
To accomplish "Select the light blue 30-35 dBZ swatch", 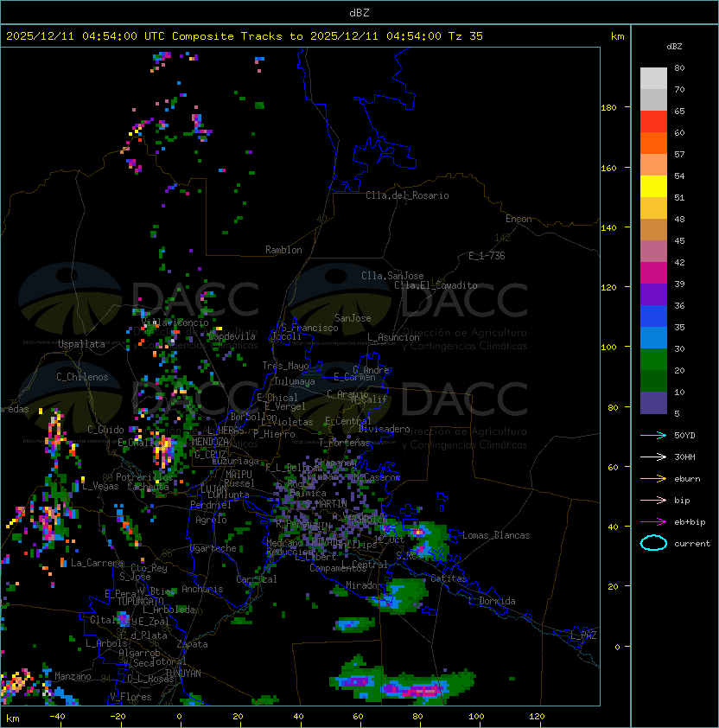I will (x=653, y=337).
